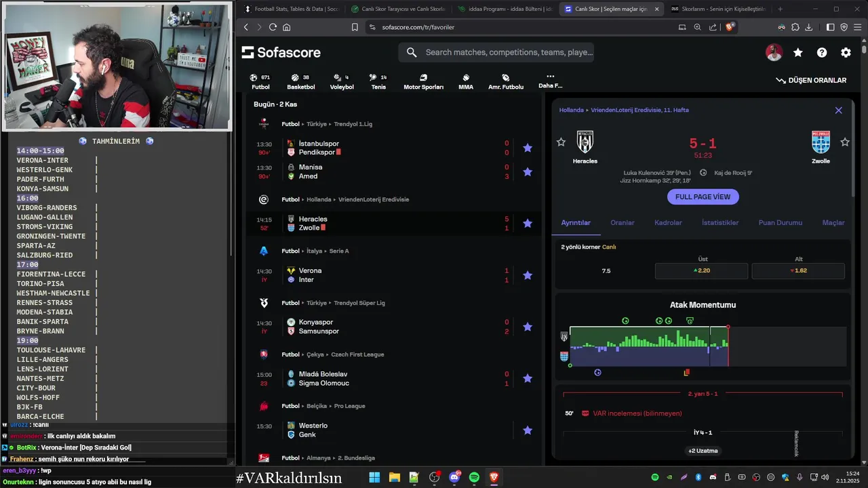Open the Sofascore settings gear

(x=846, y=52)
